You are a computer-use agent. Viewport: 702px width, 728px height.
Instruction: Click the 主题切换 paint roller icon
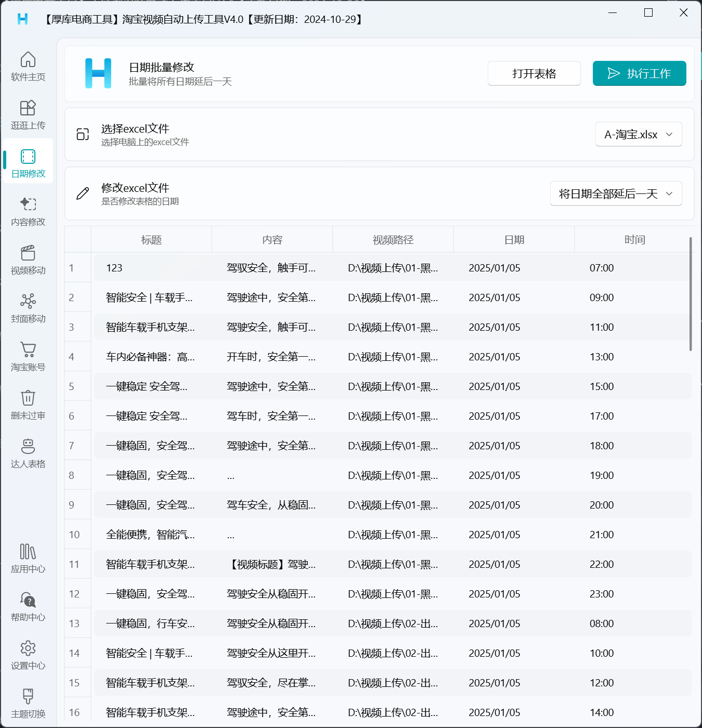click(28, 696)
